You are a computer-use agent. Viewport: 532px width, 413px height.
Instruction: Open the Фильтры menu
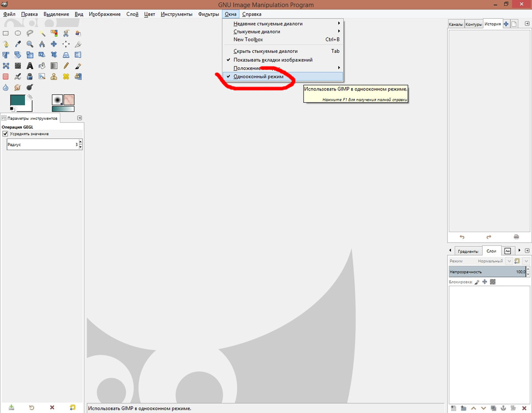pyautogui.click(x=208, y=14)
